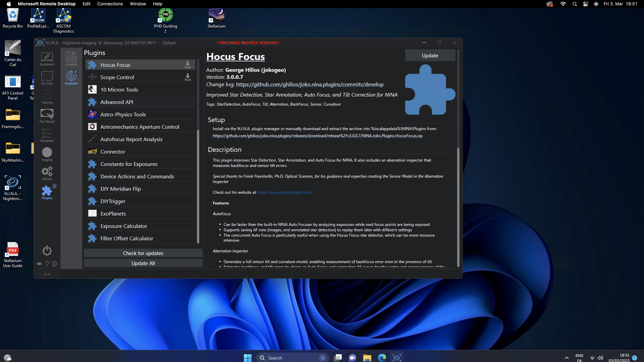The width and height of the screenshot is (644, 362).
Task: Click the Check for updates button
Action: click(x=143, y=253)
